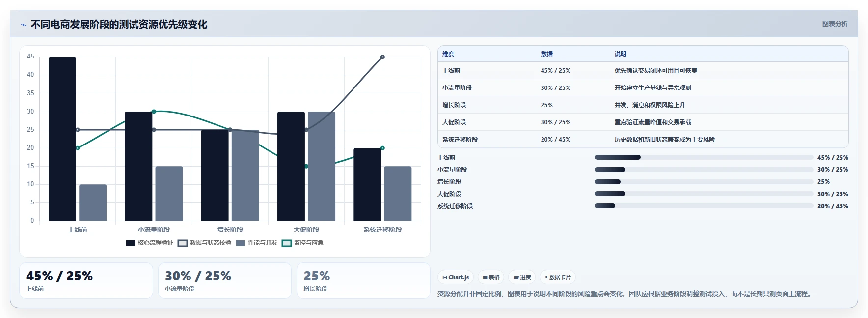Image resolution: width=868 pixels, height=318 pixels.
Task: Click the 大促阶段 x-axis label
Action: click(306, 230)
